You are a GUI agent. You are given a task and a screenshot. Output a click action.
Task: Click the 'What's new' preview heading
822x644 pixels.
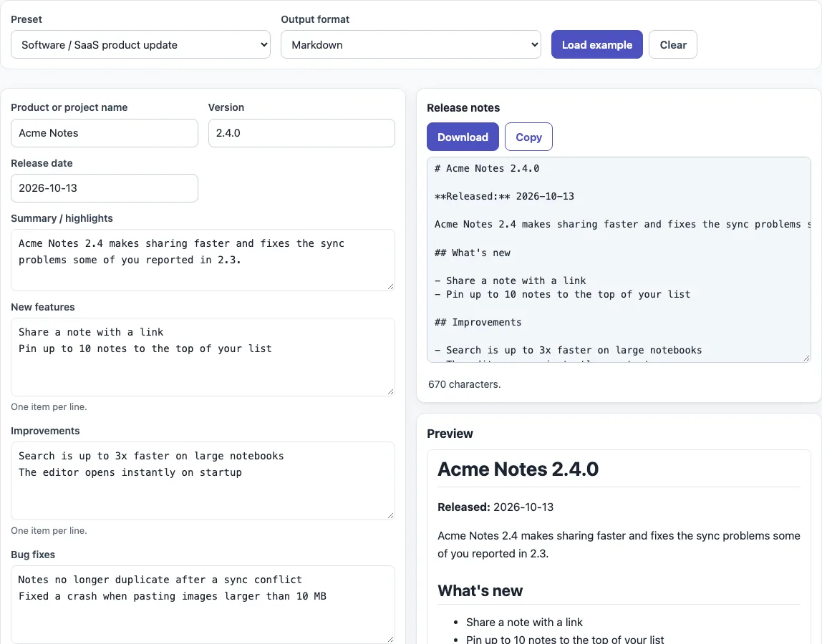pos(480,590)
